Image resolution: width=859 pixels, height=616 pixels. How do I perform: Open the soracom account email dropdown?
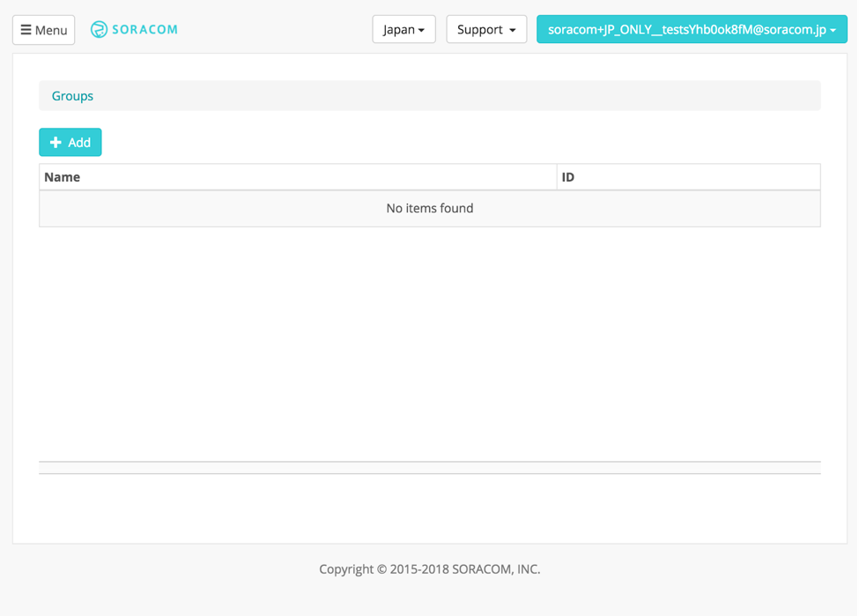[x=692, y=30]
